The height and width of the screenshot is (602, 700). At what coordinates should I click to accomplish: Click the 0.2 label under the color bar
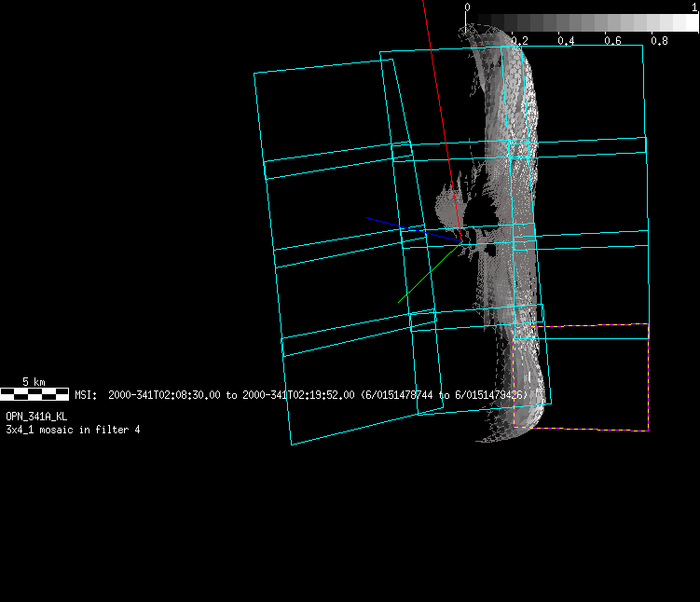pyautogui.click(x=519, y=41)
